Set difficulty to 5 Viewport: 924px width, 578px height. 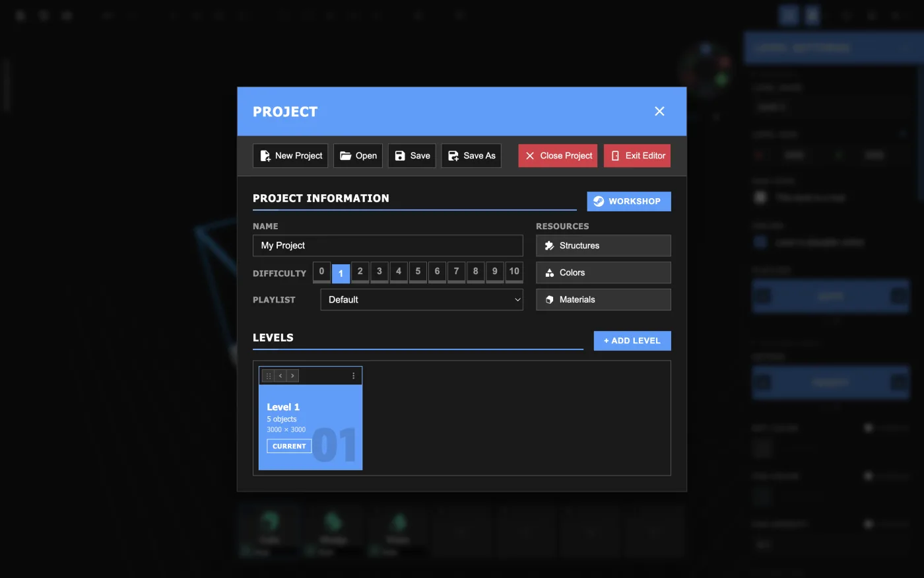[418, 271]
